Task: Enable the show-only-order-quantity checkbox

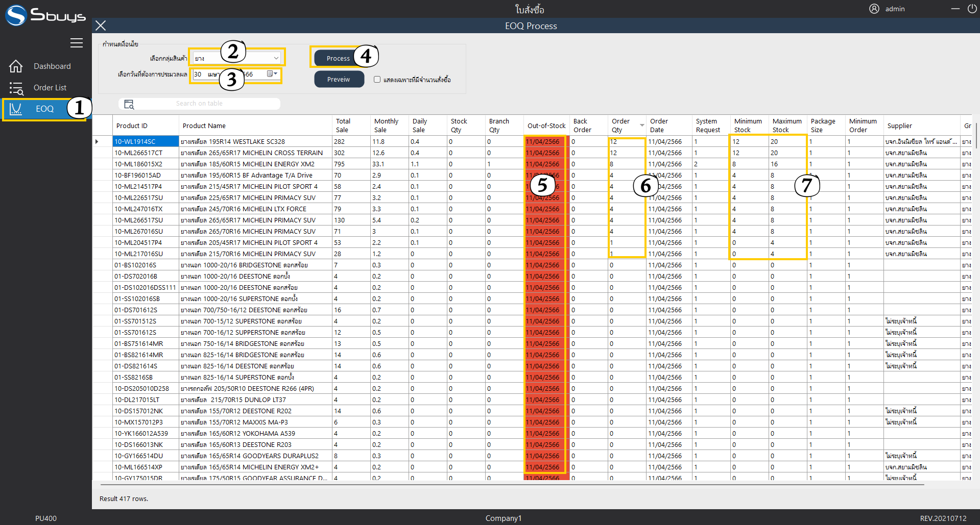Action: (377, 80)
